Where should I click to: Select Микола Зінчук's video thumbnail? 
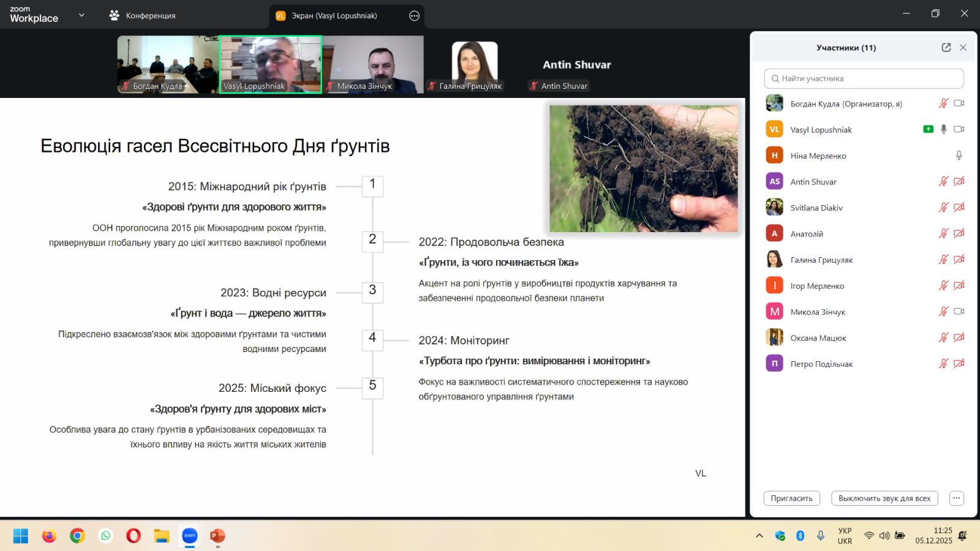pos(373,64)
